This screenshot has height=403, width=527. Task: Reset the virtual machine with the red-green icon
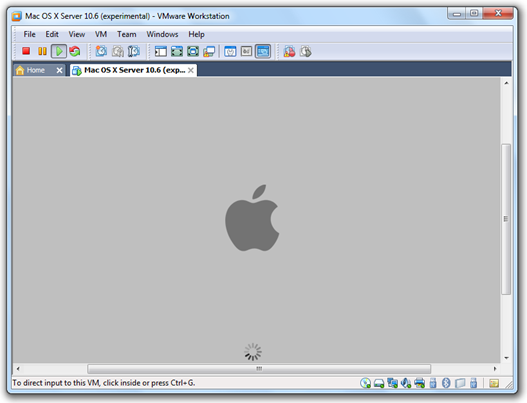pyautogui.click(x=75, y=51)
